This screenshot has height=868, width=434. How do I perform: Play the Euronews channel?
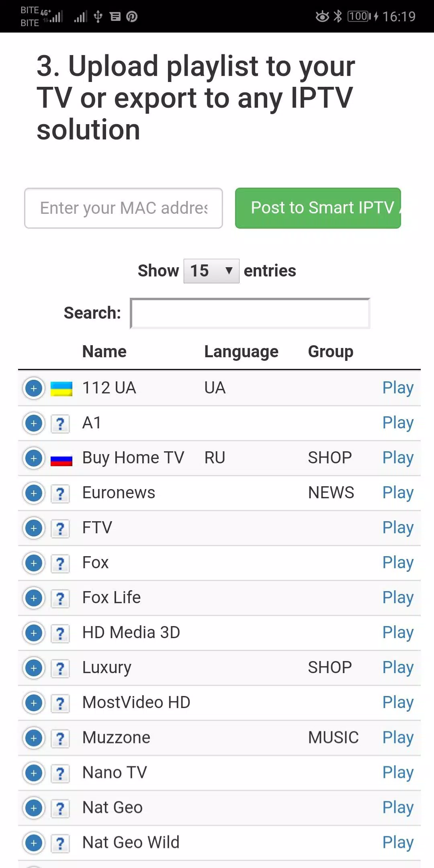398,493
